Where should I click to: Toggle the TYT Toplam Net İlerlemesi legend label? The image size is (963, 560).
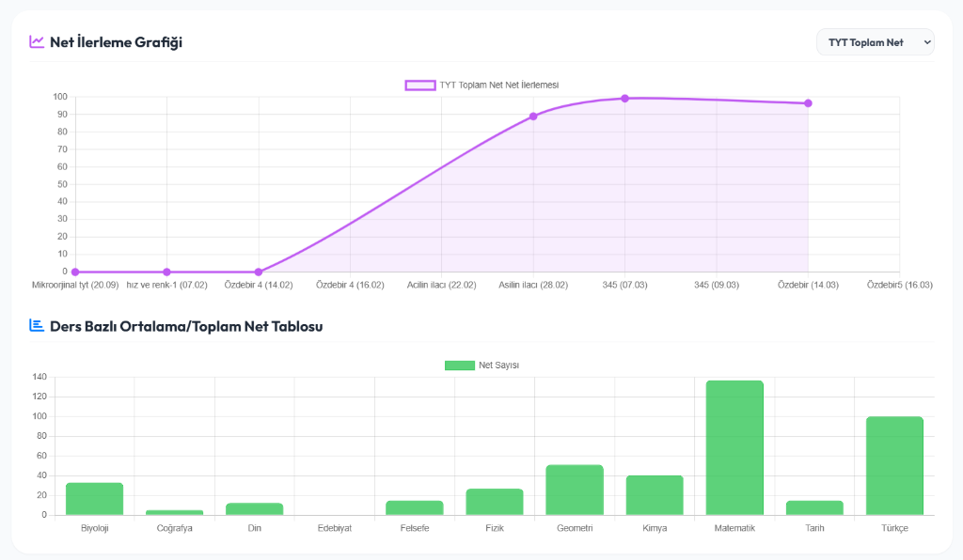[x=498, y=85]
